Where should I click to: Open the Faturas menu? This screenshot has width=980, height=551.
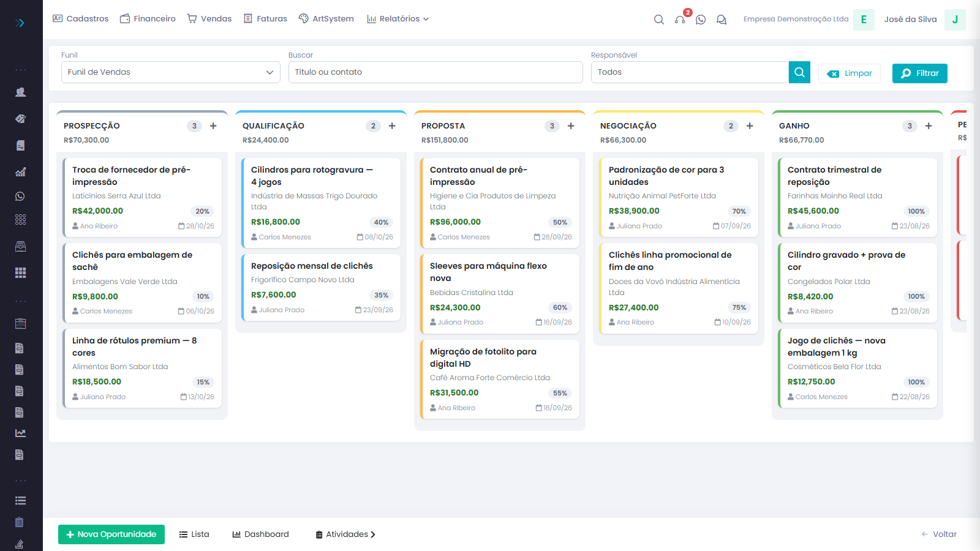pyautogui.click(x=265, y=19)
